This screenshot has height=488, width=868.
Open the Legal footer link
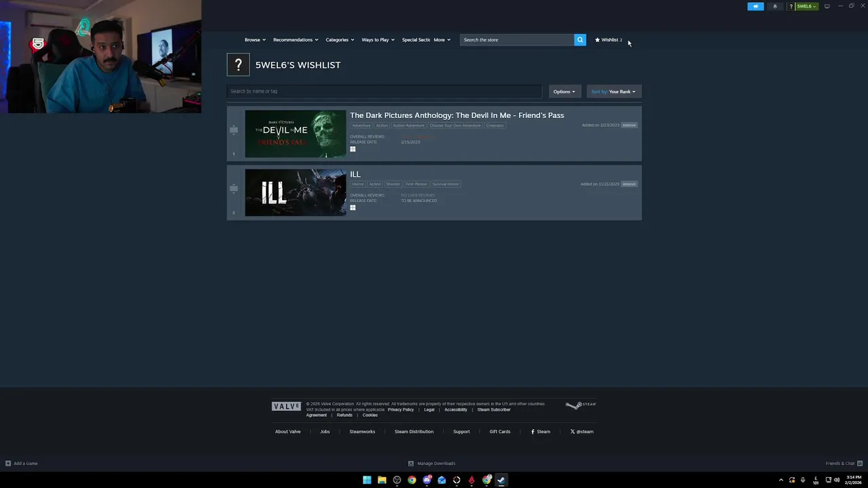[429, 409]
